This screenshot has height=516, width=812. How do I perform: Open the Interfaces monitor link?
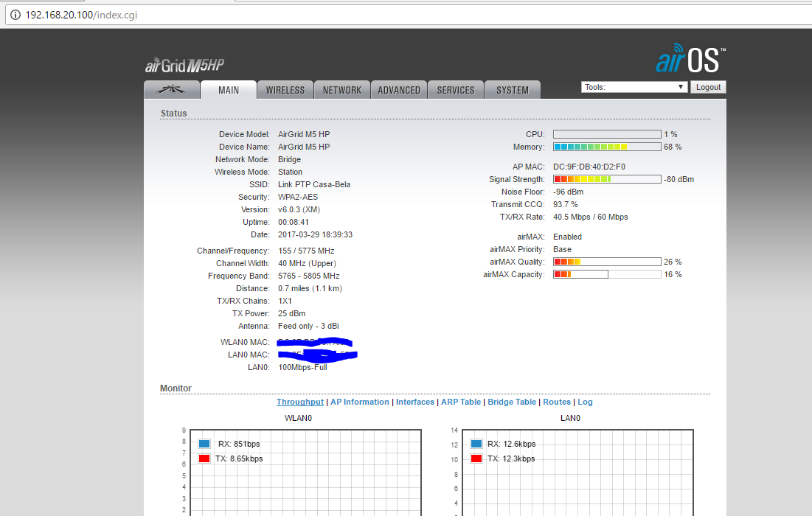(x=414, y=402)
